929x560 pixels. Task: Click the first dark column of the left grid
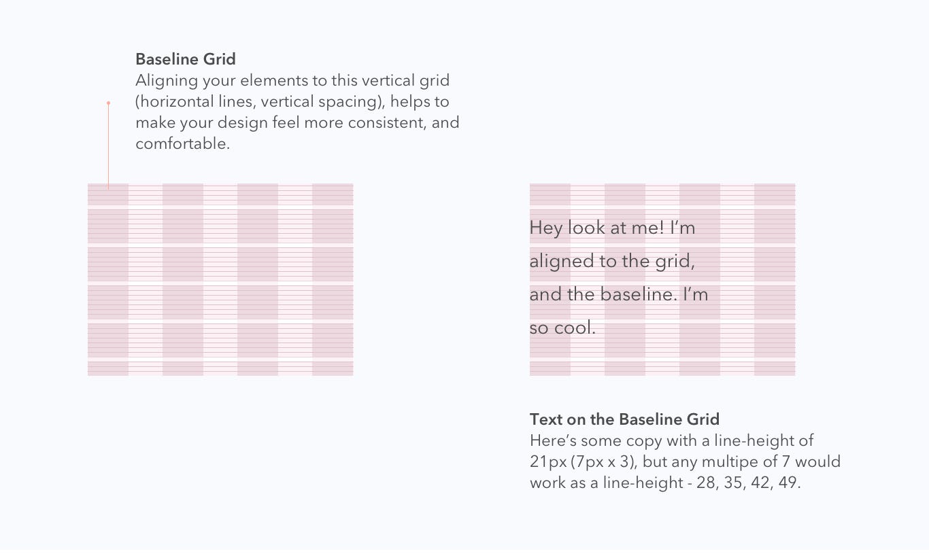pos(108,279)
